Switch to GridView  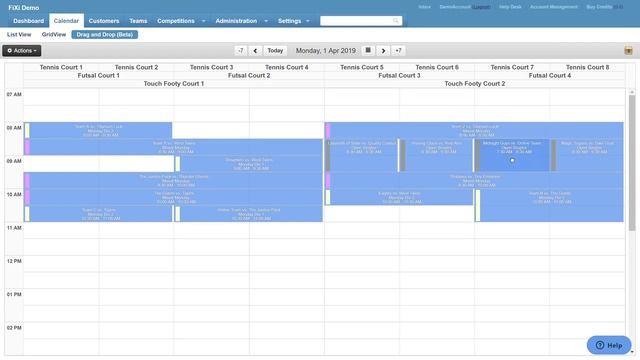point(53,35)
